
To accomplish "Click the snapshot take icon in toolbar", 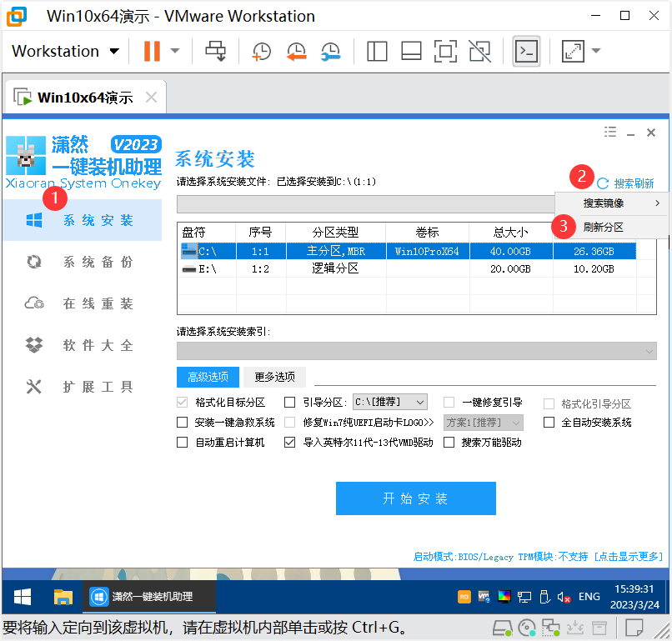I will point(261,52).
